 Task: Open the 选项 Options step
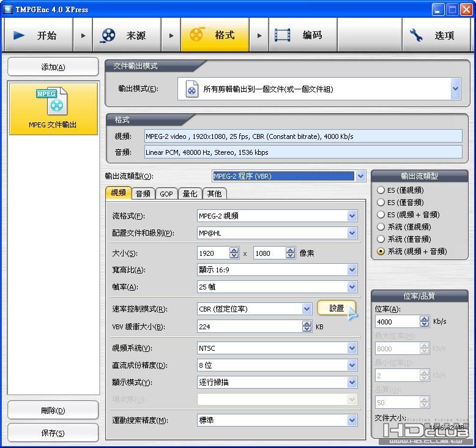pos(436,35)
